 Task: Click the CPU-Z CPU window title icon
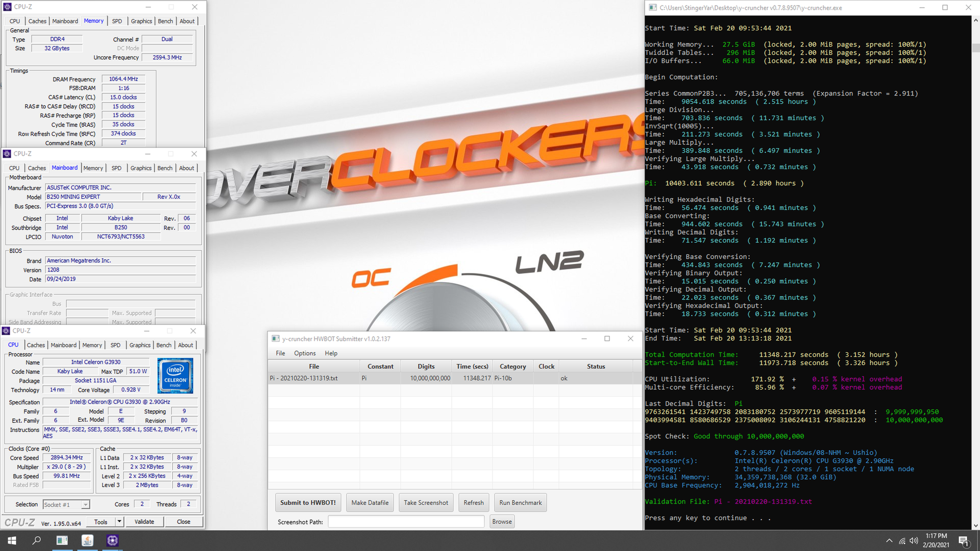[x=6, y=331]
